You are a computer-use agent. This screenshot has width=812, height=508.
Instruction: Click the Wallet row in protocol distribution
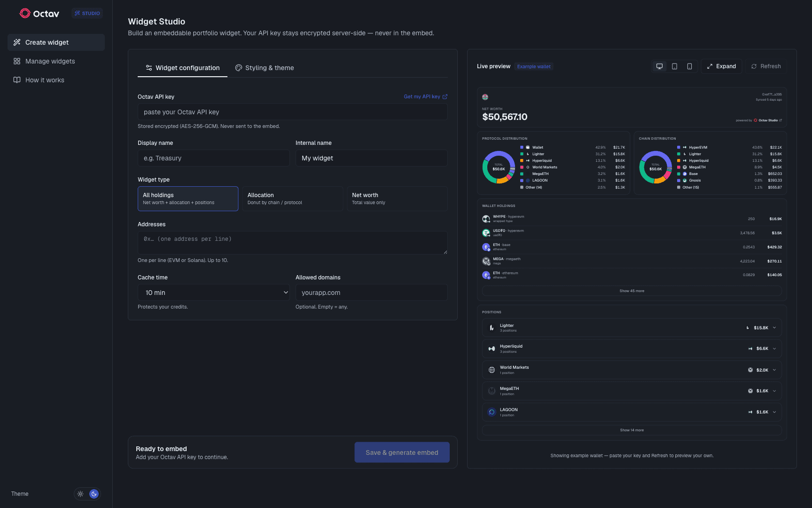[x=572, y=148]
